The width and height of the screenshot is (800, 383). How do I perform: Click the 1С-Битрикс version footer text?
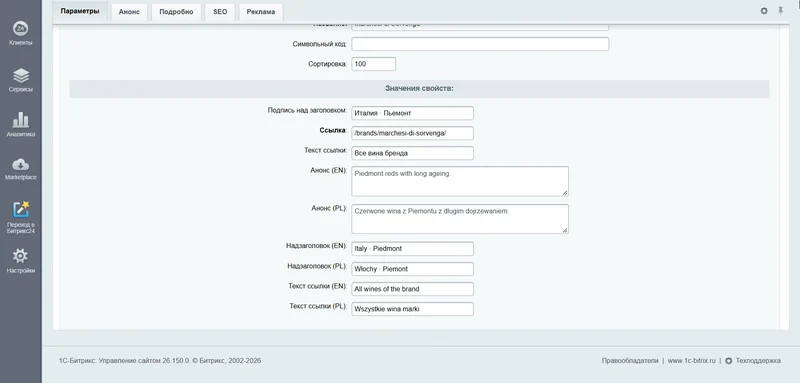[x=160, y=361]
